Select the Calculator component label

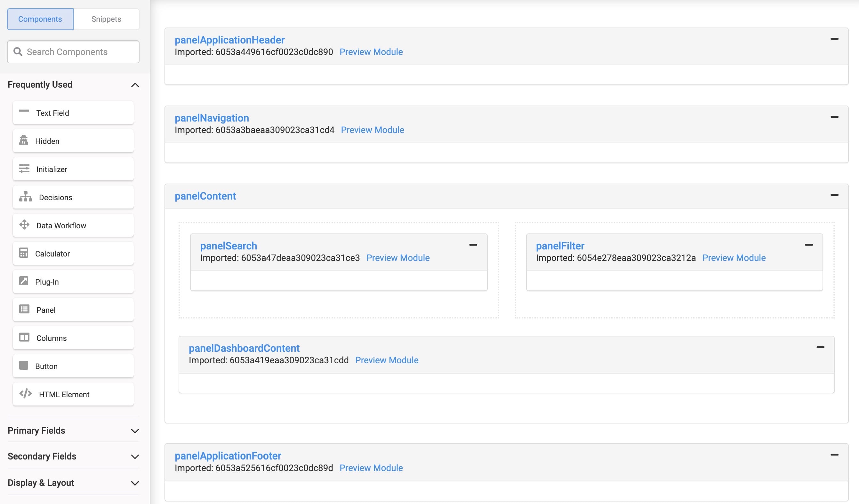(52, 254)
